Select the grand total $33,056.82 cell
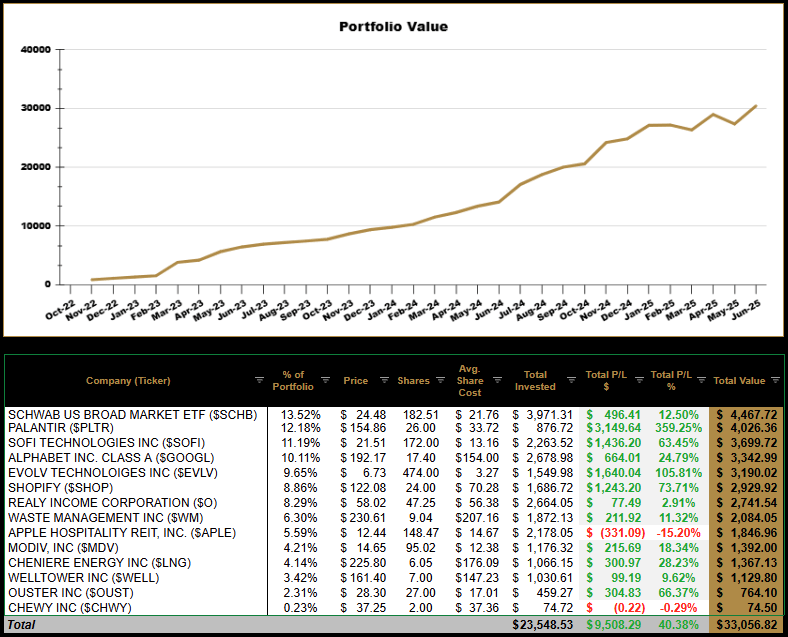This screenshot has width=788, height=637. point(747,624)
